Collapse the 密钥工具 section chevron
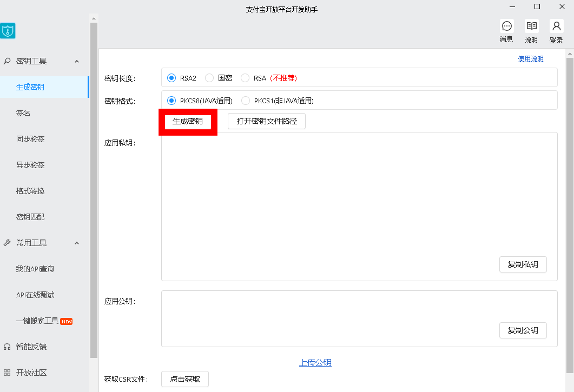 tap(77, 61)
